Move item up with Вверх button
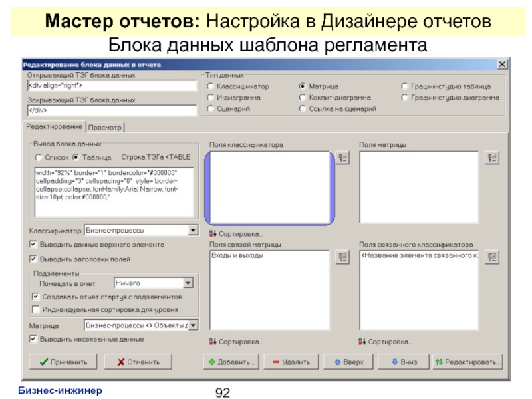 (348, 362)
